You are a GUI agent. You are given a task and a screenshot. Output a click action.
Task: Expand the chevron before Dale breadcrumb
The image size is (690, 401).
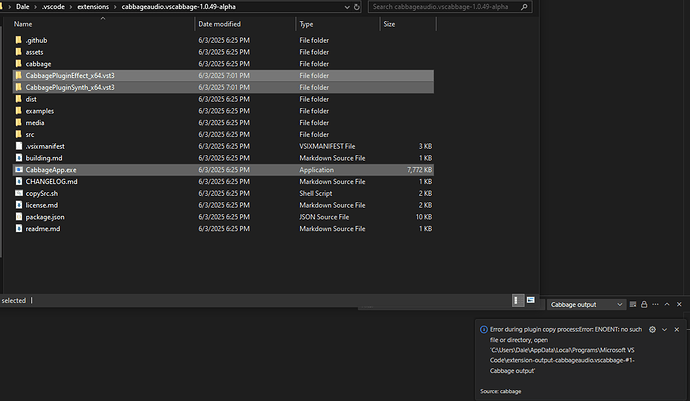point(9,7)
